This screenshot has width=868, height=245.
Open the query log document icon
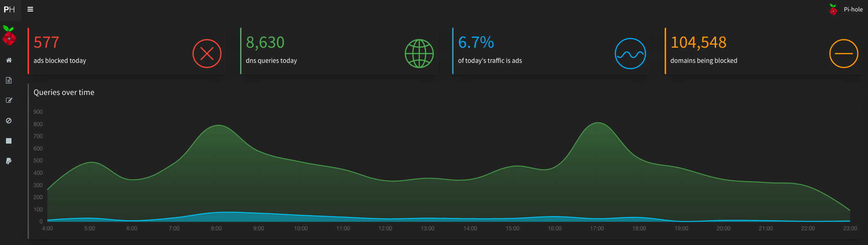click(9, 80)
